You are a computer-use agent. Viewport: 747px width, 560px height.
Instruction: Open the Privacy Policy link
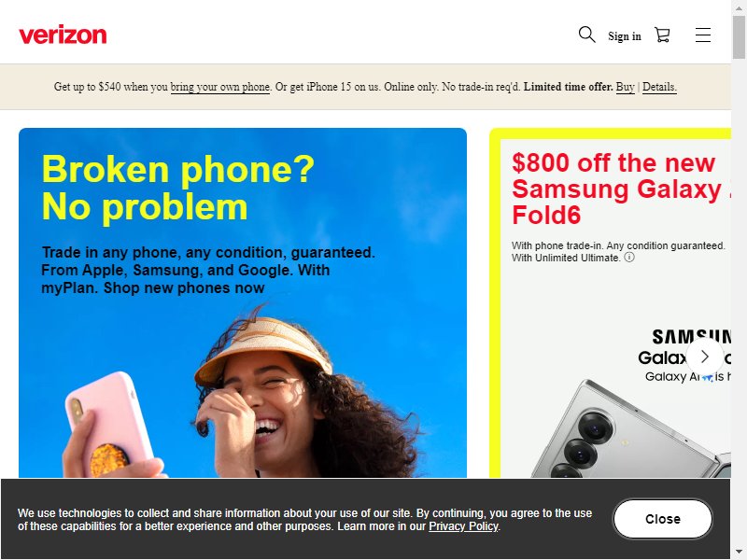click(463, 526)
